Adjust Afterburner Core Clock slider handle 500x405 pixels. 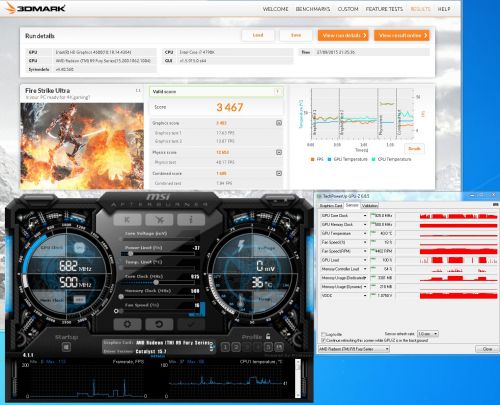[x=156, y=282]
